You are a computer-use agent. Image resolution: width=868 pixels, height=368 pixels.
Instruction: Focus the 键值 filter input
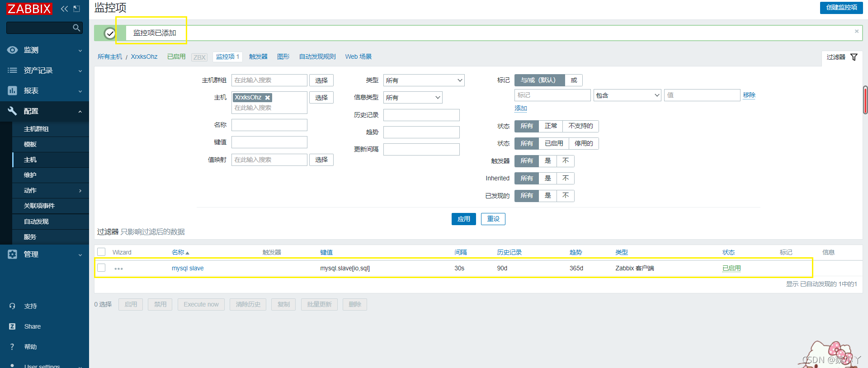click(269, 142)
